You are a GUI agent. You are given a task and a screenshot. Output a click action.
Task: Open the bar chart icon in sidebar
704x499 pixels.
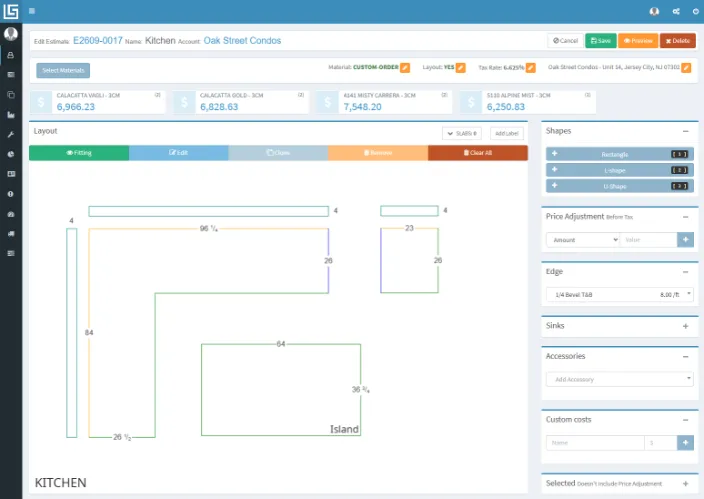coord(11,115)
